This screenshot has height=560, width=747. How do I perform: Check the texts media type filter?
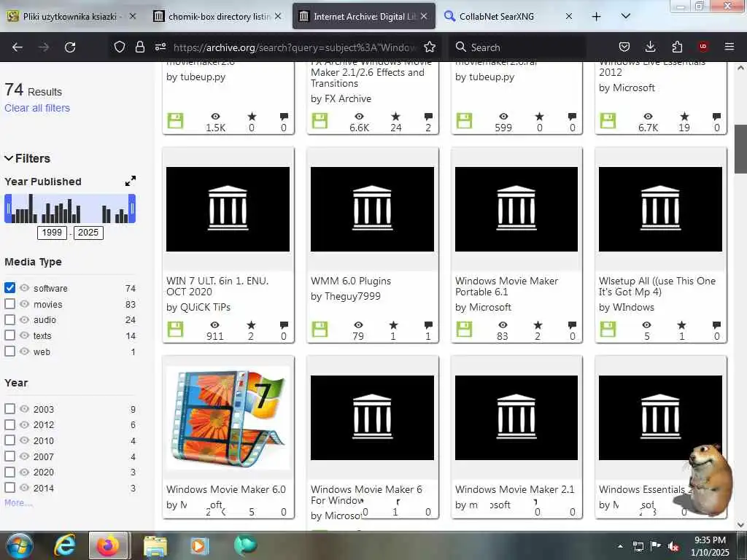click(9, 335)
